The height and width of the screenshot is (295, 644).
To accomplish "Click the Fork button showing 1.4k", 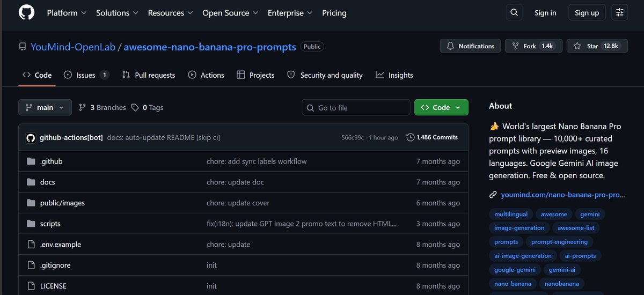I will coord(534,46).
